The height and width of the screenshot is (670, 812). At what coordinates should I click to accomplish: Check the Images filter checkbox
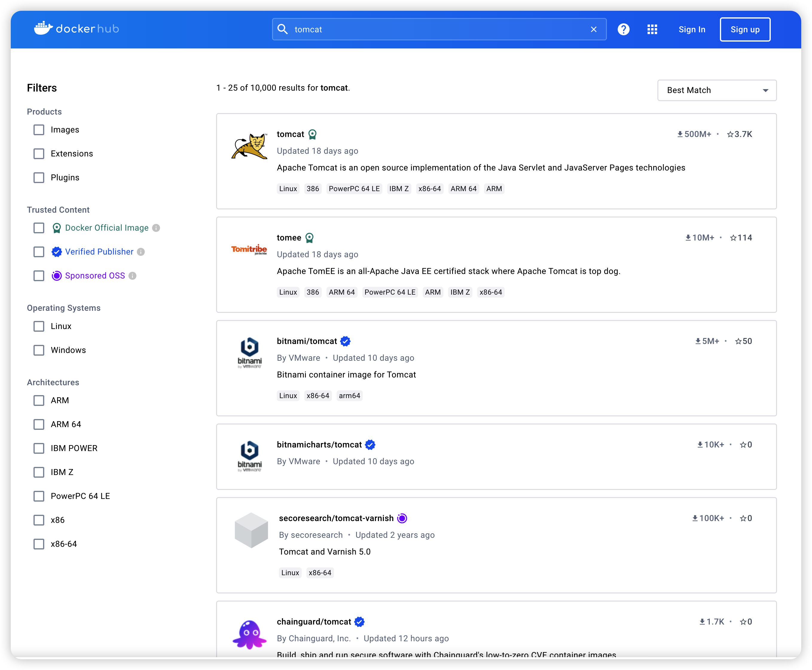pos(39,130)
